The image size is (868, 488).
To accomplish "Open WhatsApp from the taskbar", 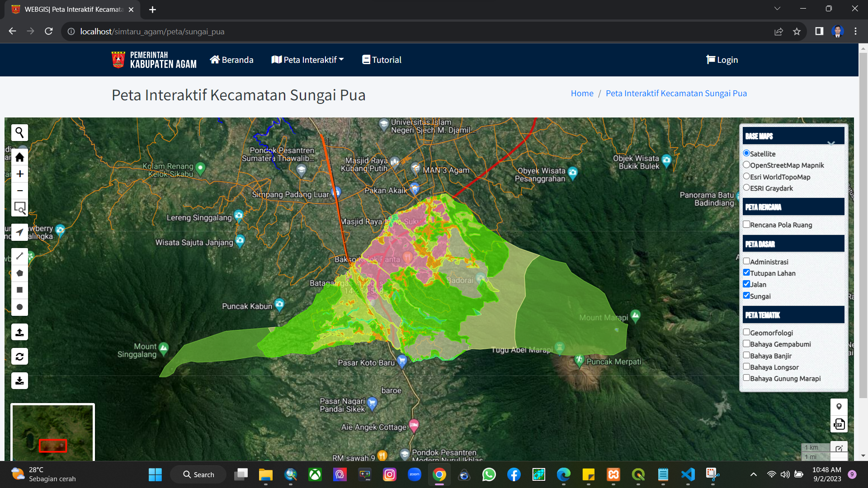I will (x=489, y=474).
